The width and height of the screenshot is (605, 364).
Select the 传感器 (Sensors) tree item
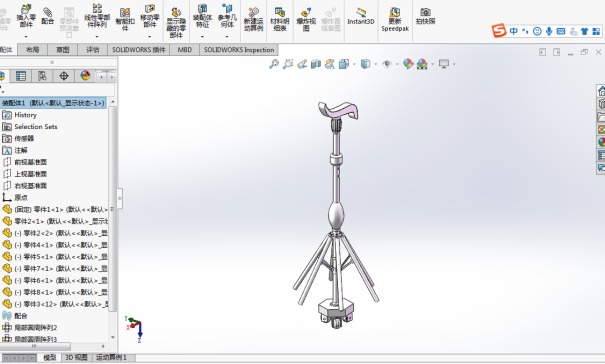click(24, 138)
